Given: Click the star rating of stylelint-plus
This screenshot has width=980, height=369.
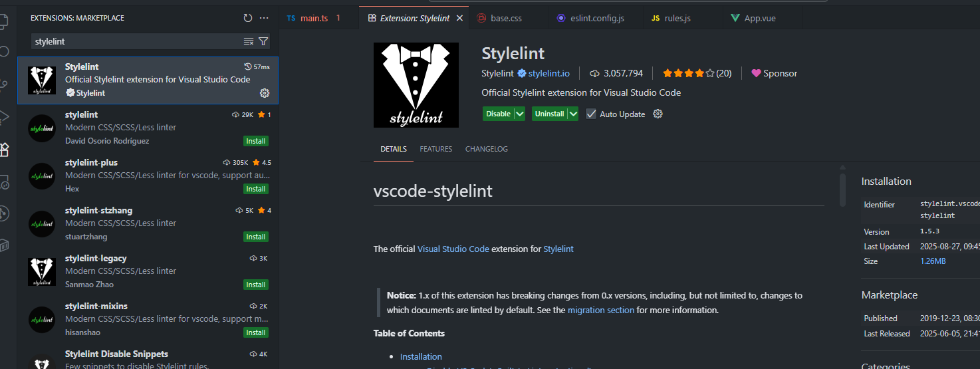Looking at the screenshot, I should [262, 162].
